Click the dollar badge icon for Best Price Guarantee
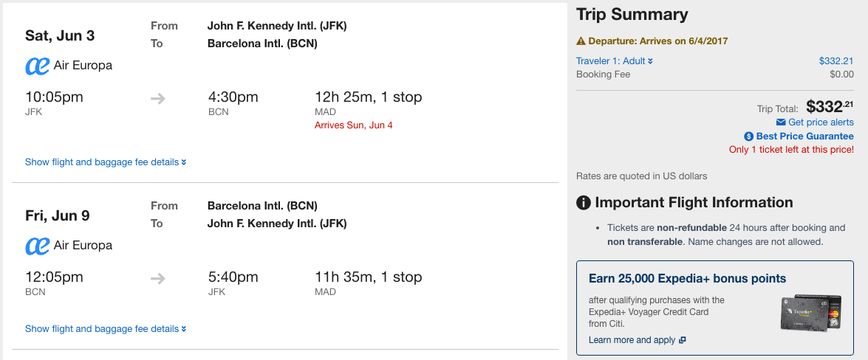Image resolution: width=868 pixels, height=360 pixels. click(x=749, y=136)
